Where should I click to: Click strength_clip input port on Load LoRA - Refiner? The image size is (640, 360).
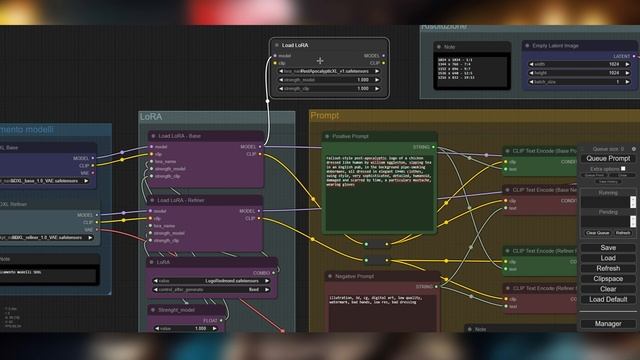click(151, 240)
